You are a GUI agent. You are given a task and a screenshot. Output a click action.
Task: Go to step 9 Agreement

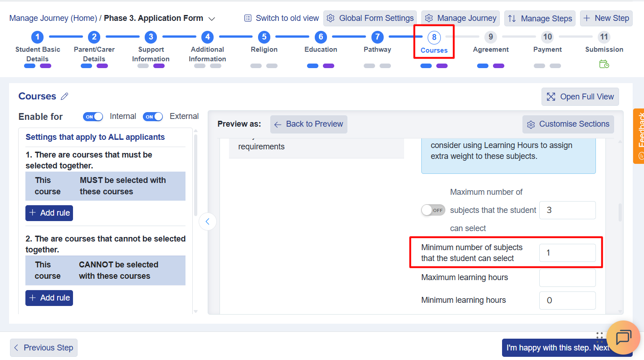click(x=490, y=37)
